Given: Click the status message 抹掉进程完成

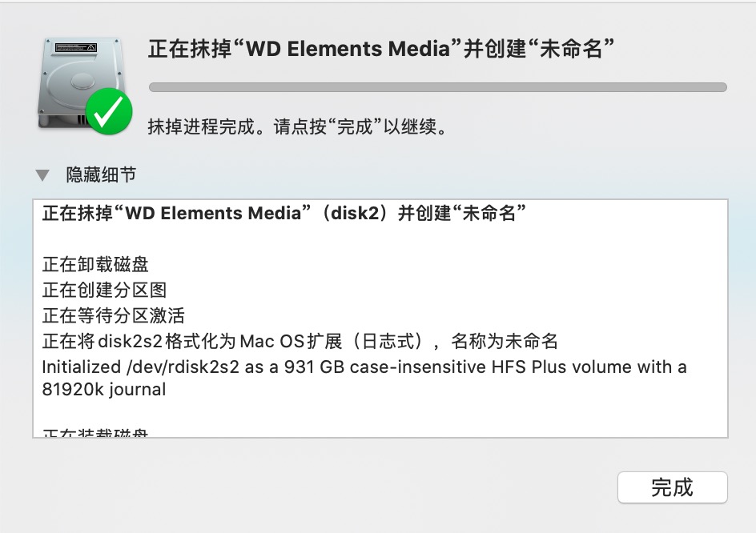Looking at the screenshot, I should (x=297, y=126).
